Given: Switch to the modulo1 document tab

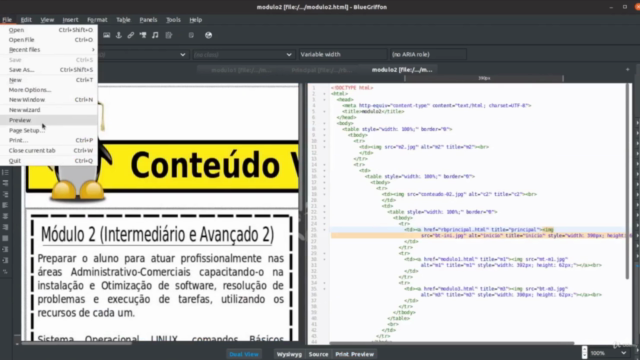Looking at the screenshot, I should coord(241,70).
